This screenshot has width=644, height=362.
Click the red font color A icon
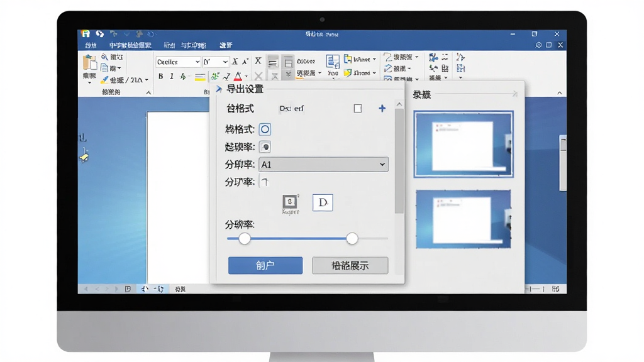(x=238, y=76)
